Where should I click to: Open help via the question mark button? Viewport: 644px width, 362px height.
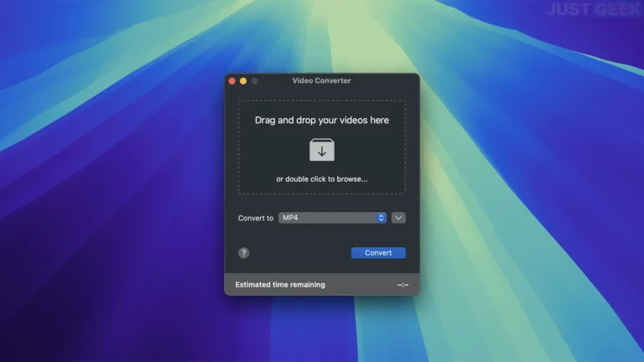(244, 253)
